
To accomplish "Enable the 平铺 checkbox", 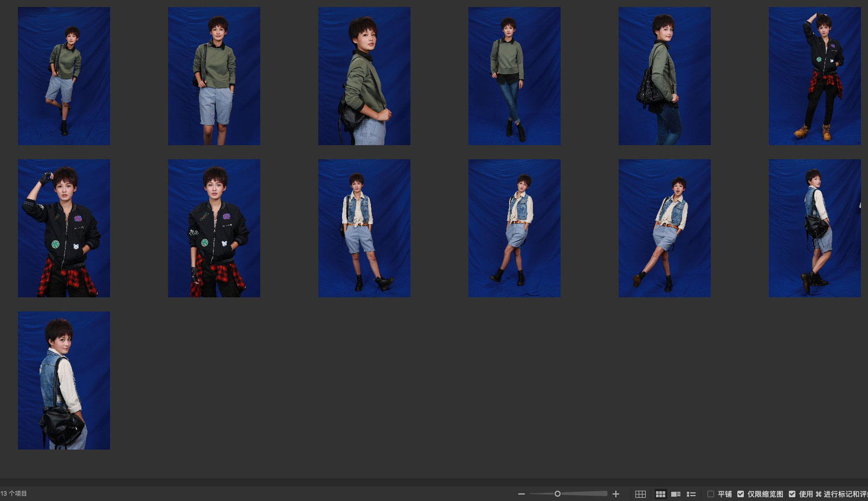I will click(711, 494).
